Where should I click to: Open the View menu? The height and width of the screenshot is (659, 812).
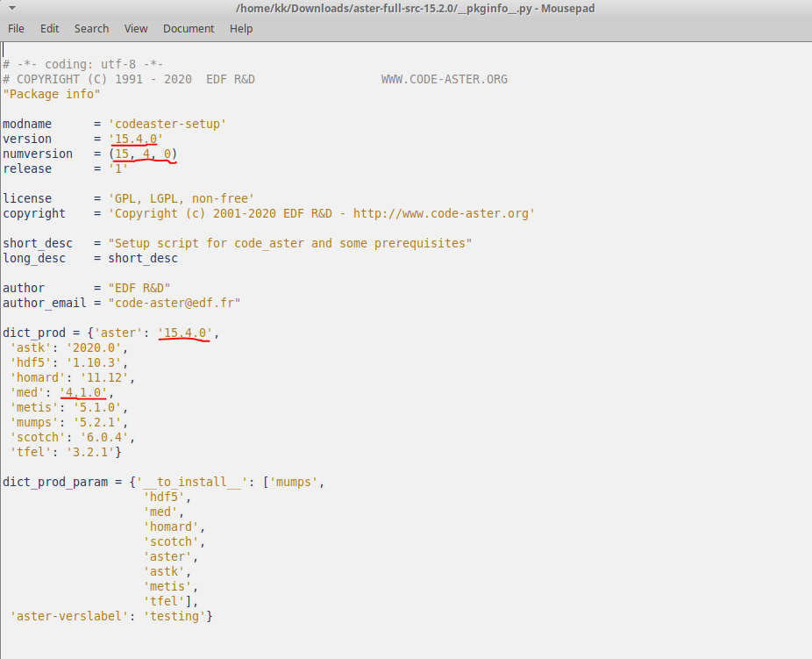click(136, 28)
